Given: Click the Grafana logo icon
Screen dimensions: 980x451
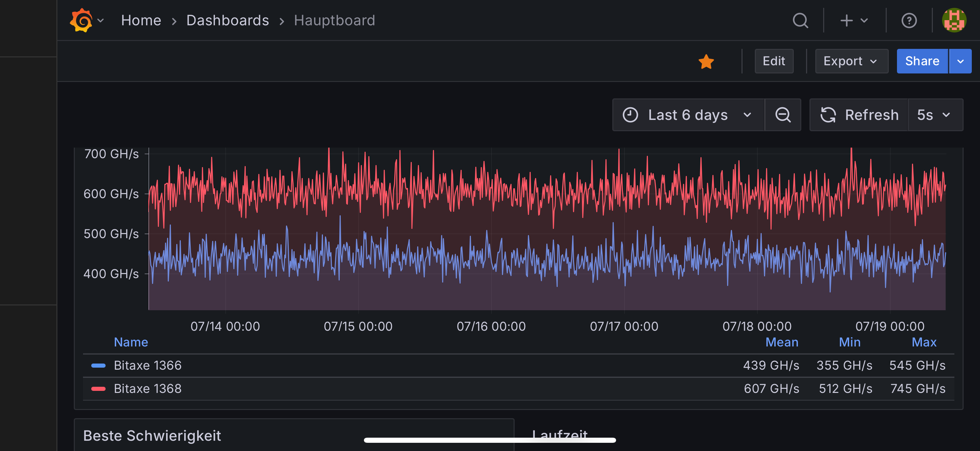Looking at the screenshot, I should pos(81,20).
